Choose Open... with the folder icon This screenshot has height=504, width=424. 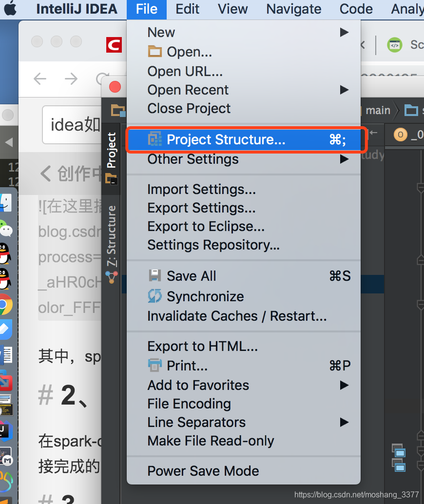[244, 52]
